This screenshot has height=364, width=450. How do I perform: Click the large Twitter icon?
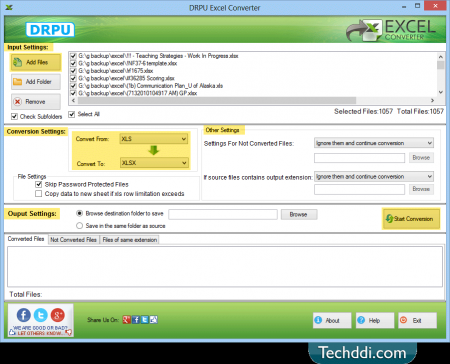coord(41,315)
